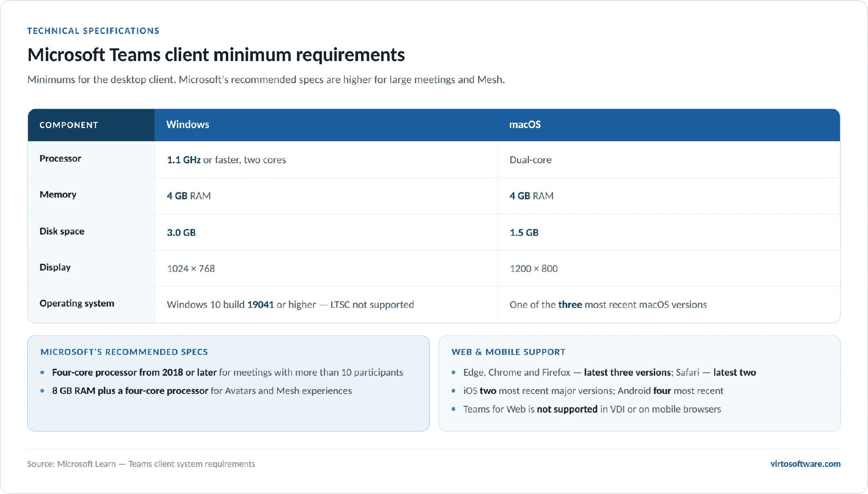Click the COMPONENT column header
868x494 pixels.
click(69, 125)
